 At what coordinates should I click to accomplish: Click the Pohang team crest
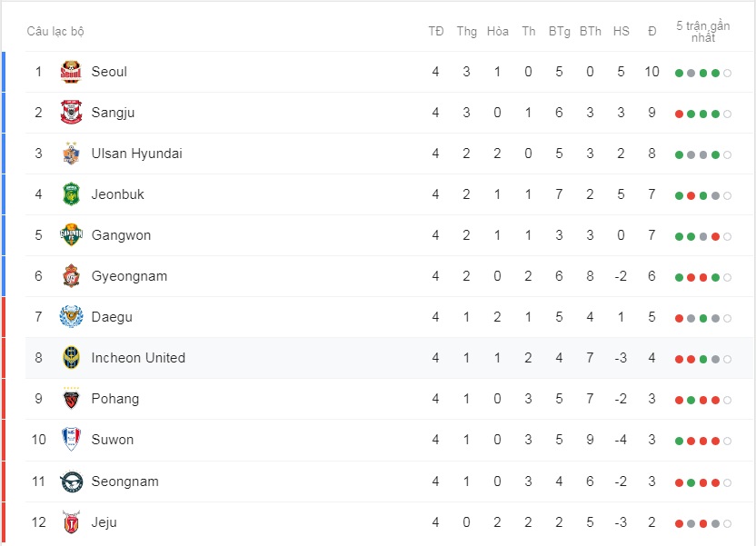[71, 399]
